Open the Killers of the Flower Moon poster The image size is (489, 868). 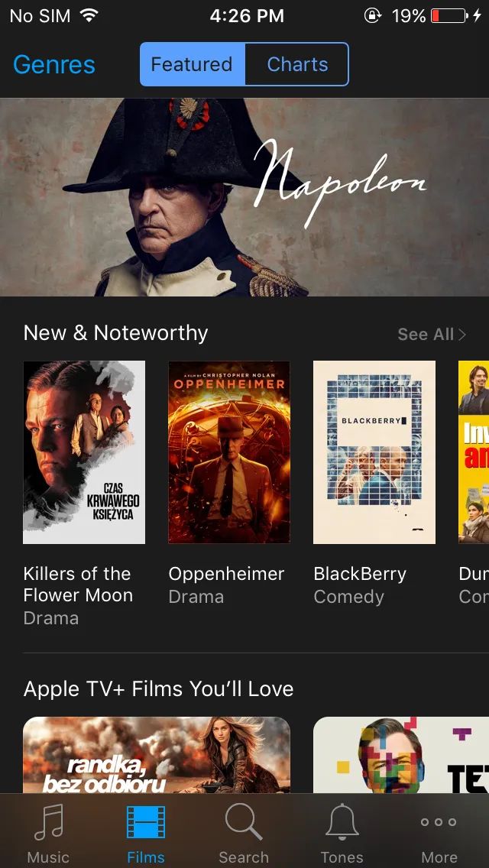point(84,452)
